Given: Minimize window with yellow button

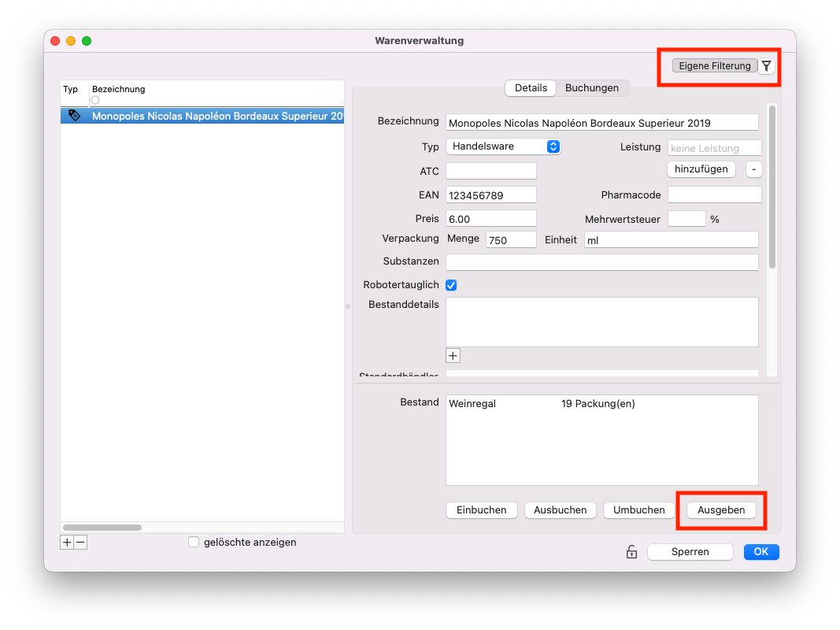Looking at the screenshot, I should (x=71, y=41).
